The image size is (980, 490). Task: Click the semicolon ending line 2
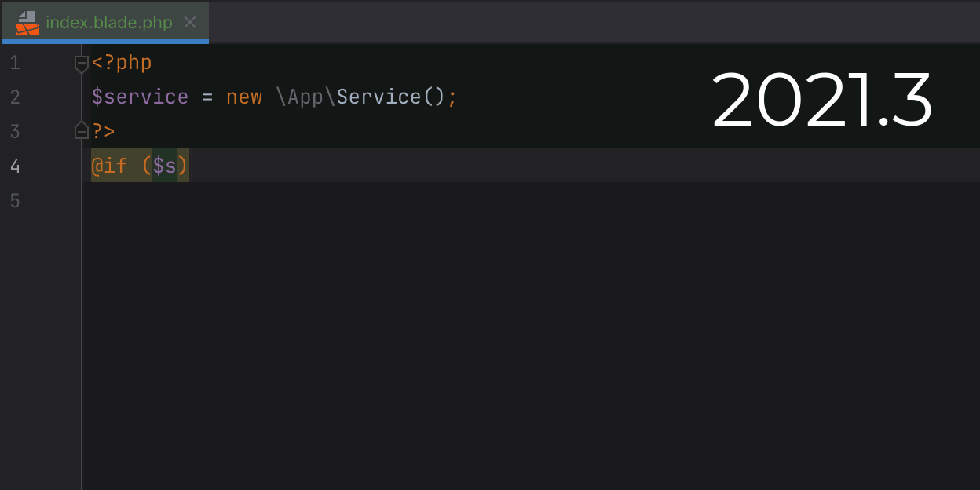tap(452, 97)
